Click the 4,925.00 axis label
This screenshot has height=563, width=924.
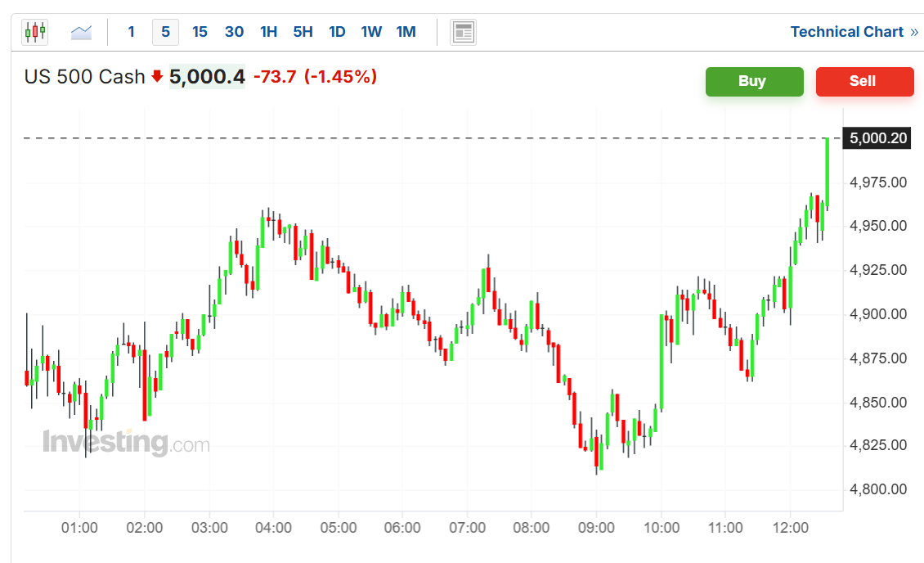878,270
